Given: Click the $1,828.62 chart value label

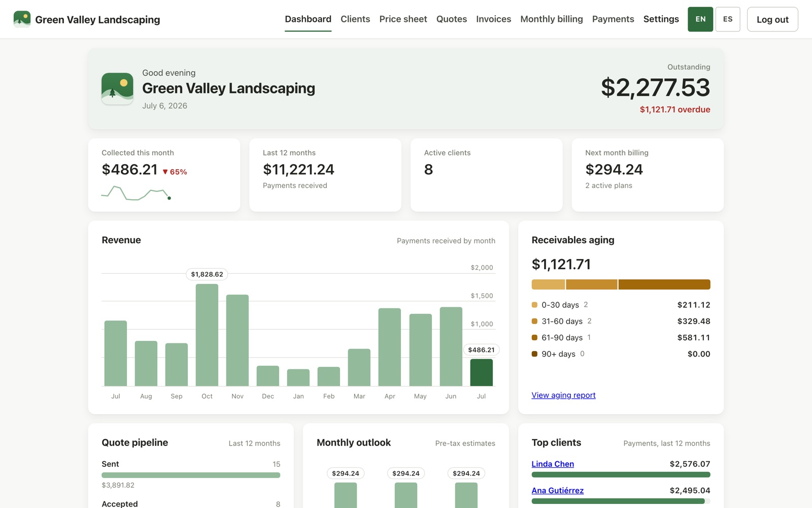Looking at the screenshot, I should (x=207, y=274).
